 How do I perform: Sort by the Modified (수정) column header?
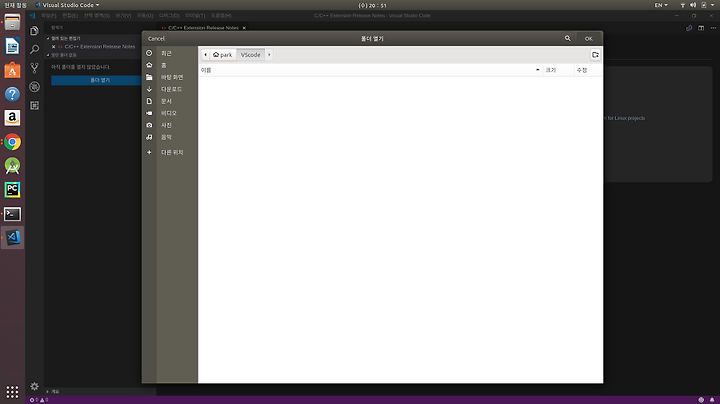588,70
